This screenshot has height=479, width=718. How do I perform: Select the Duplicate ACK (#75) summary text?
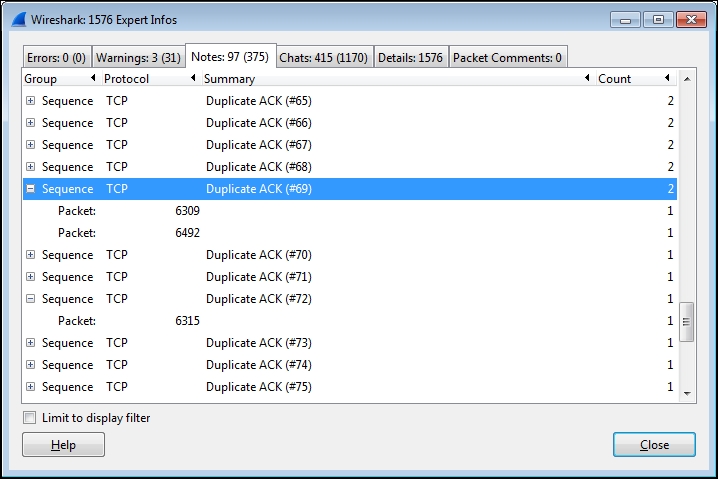pos(259,386)
